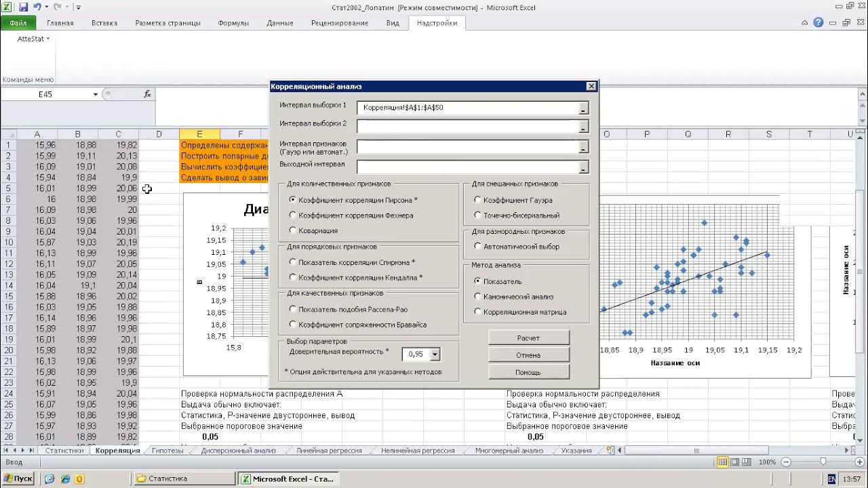Switch to Page Layout view in status bar
Viewport: 868px width, 488px height.
[736, 462]
